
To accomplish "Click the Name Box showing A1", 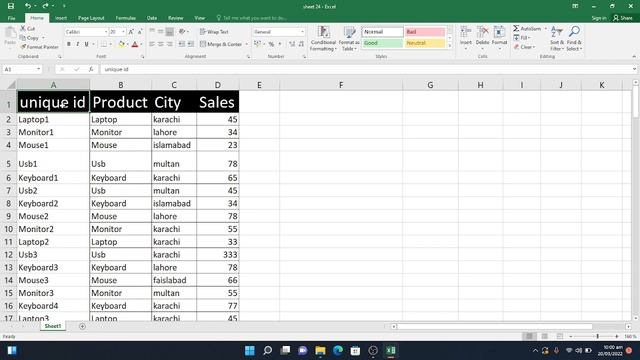I will pos(22,69).
